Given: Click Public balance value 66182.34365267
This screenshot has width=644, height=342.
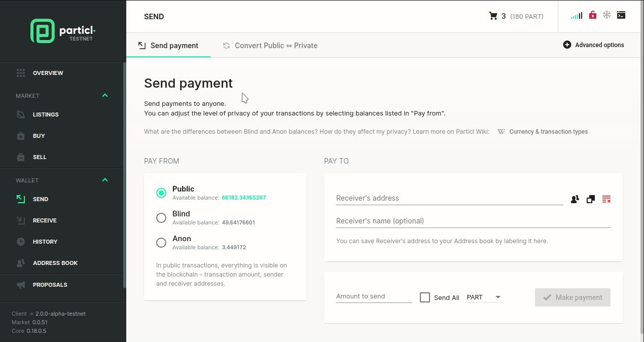Looking at the screenshot, I should pyautogui.click(x=244, y=198).
